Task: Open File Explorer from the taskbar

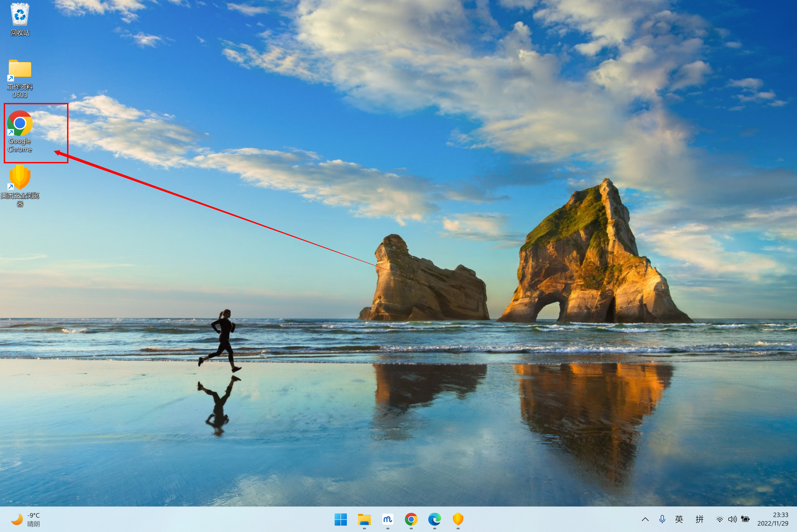Action: [x=364, y=519]
